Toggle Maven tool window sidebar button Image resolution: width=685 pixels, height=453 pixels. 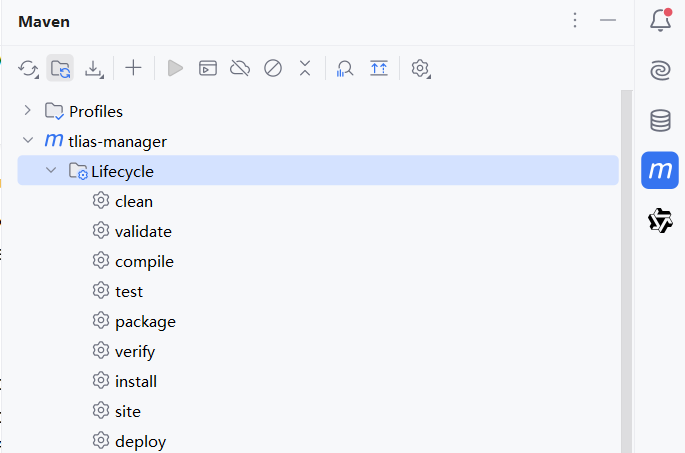tap(660, 170)
